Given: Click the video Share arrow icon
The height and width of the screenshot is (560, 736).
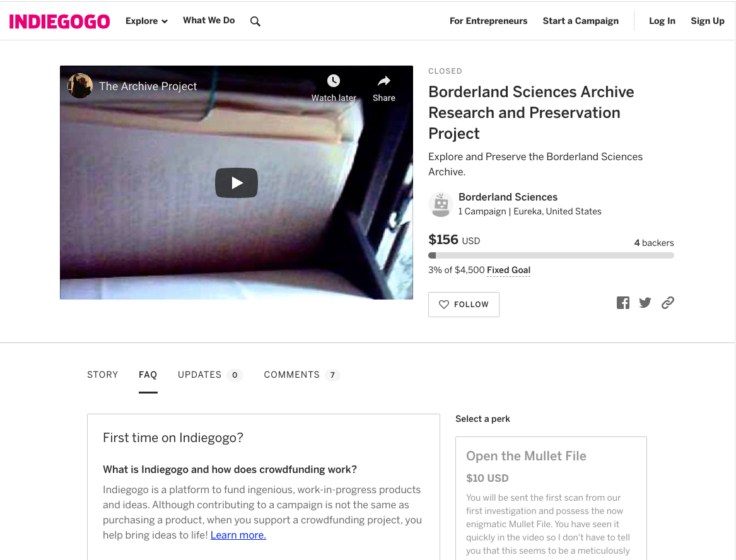Looking at the screenshot, I should 384,81.
